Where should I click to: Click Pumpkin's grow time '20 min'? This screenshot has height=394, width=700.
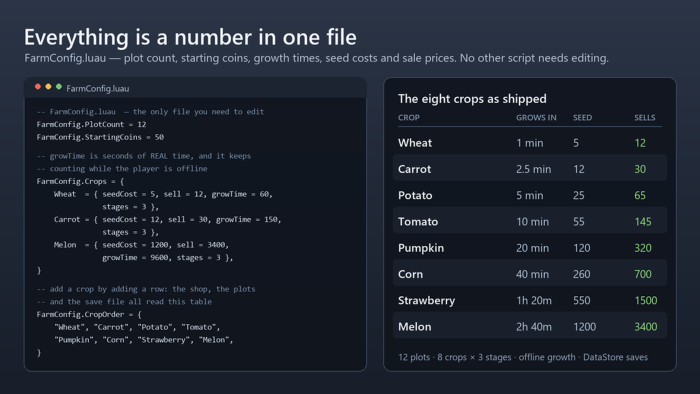[532, 248]
